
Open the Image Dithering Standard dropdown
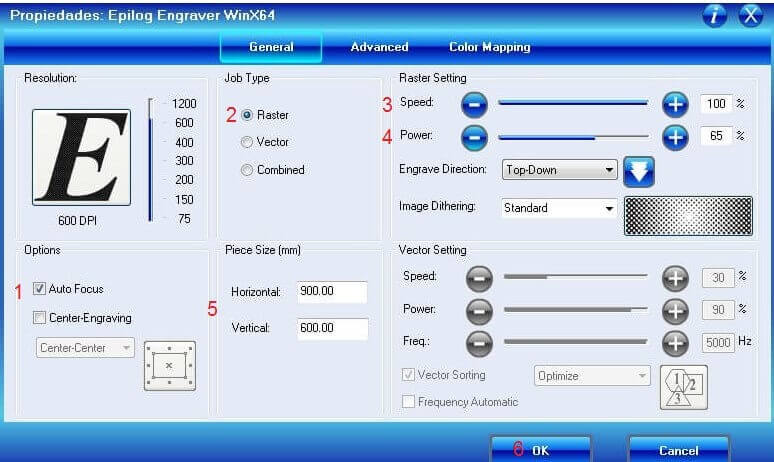pyautogui.click(x=559, y=208)
